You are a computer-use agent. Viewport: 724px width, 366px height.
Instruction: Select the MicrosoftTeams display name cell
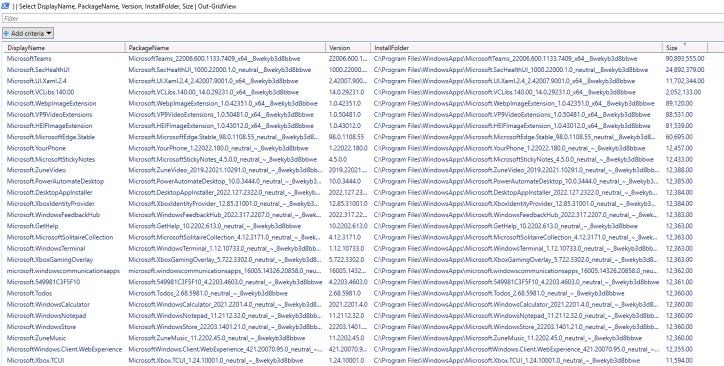click(29, 59)
